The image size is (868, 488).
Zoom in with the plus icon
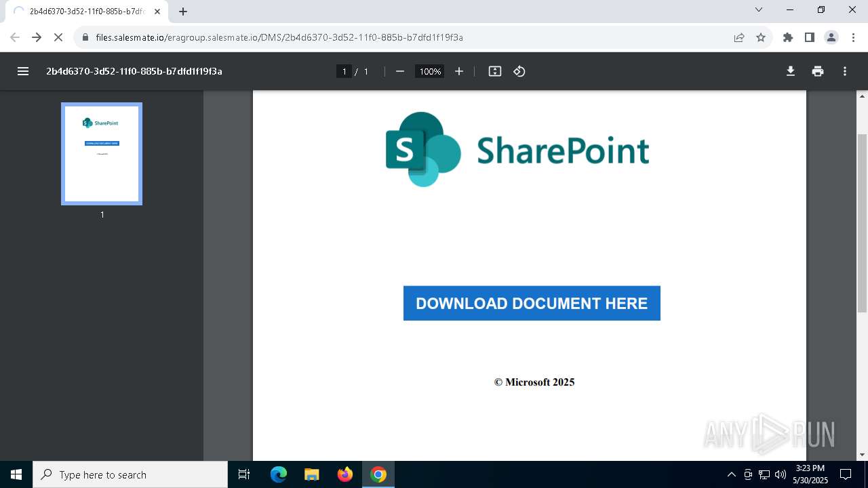pyautogui.click(x=459, y=71)
